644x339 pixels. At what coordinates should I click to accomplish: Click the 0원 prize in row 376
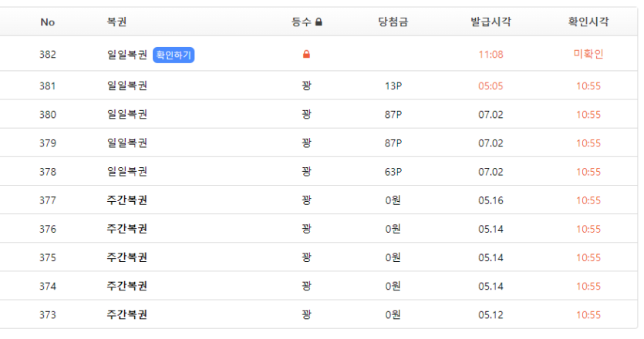click(x=393, y=229)
